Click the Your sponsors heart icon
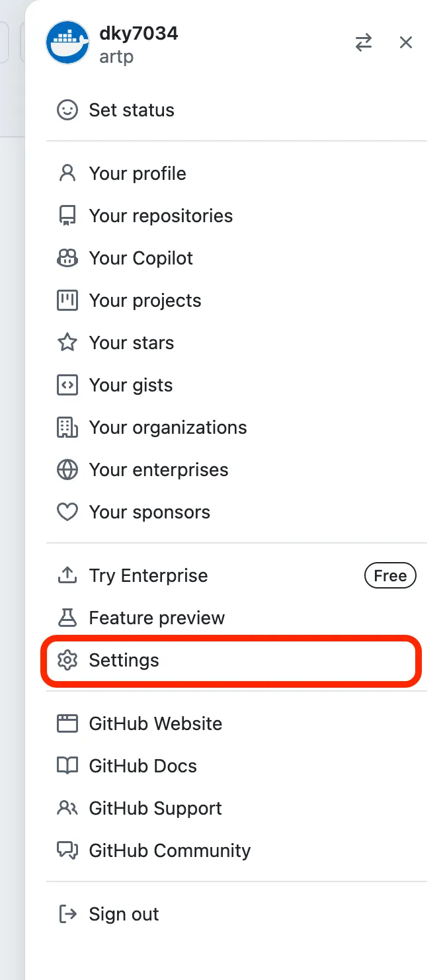 coord(67,512)
